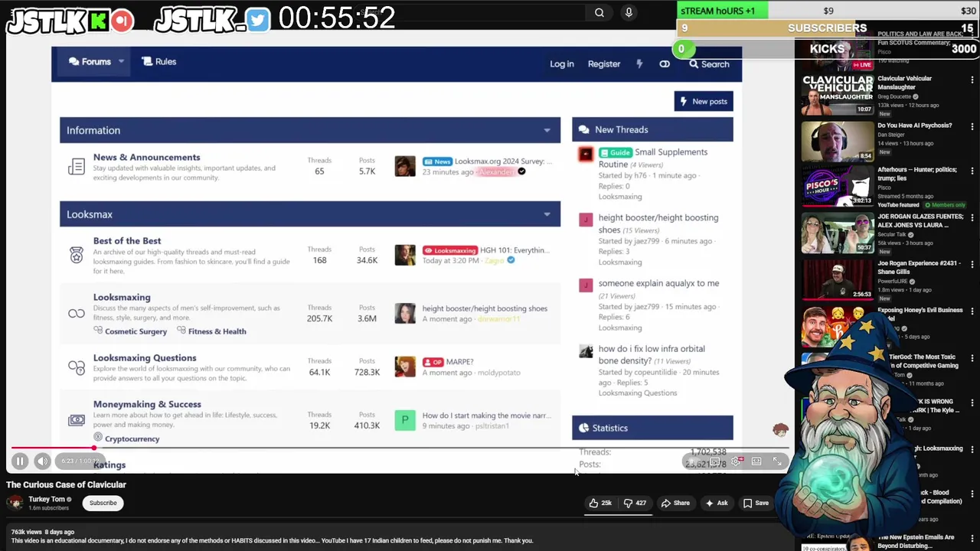Screen dimensions: 980x551
Task: Play Clavicular Vehicular Manslaughter thumbnail
Action: click(x=837, y=94)
